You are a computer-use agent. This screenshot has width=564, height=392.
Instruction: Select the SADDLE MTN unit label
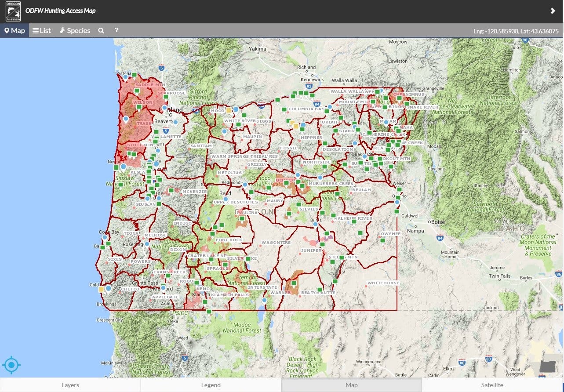(x=150, y=85)
